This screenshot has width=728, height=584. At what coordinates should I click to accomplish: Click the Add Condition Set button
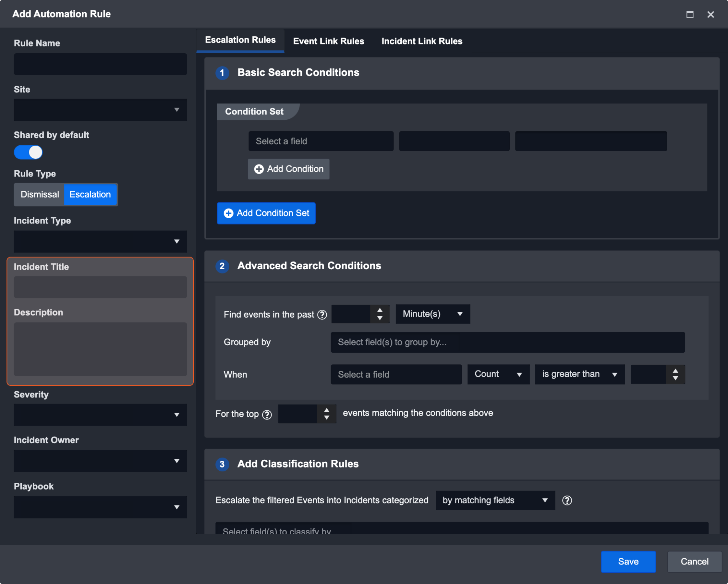coord(266,213)
